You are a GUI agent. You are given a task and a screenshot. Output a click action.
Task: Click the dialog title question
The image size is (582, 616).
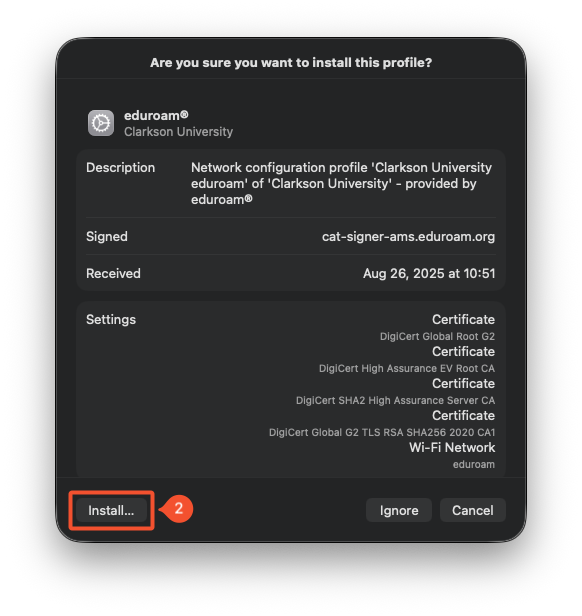tap(291, 62)
